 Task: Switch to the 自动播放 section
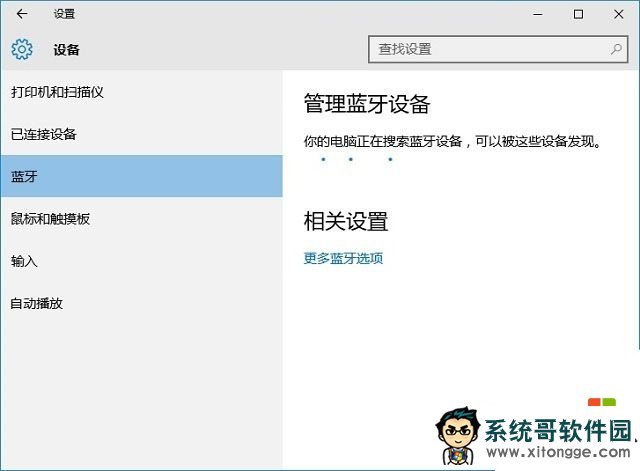tap(37, 303)
